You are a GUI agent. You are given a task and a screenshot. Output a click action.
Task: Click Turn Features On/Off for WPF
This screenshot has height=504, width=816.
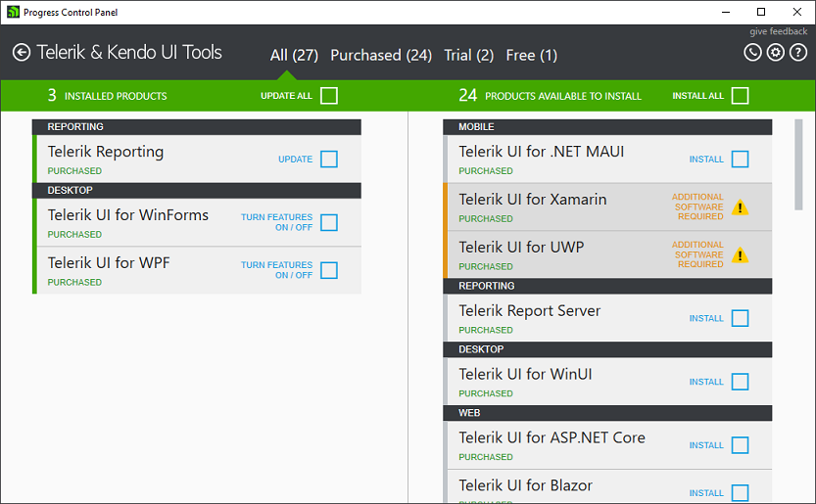pyautogui.click(x=276, y=270)
